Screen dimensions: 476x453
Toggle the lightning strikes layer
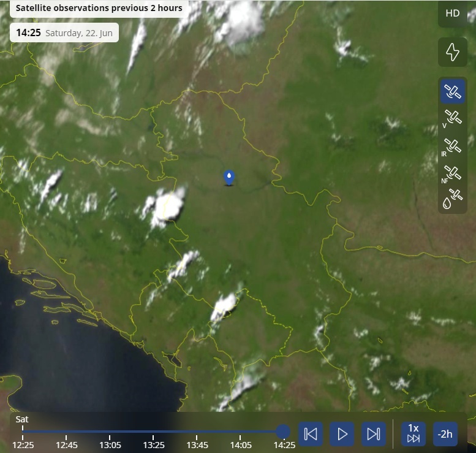tap(452, 52)
